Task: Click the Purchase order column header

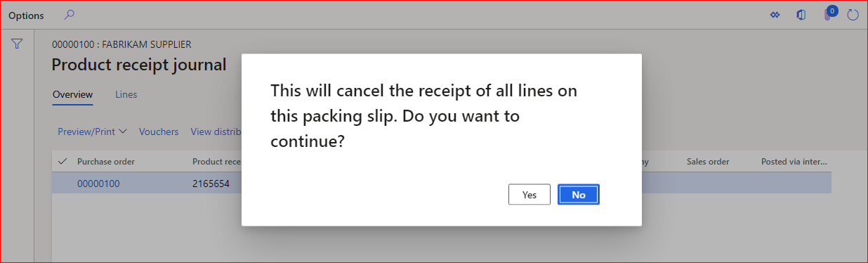Action: pyautogui.click(x=106, y=162)
